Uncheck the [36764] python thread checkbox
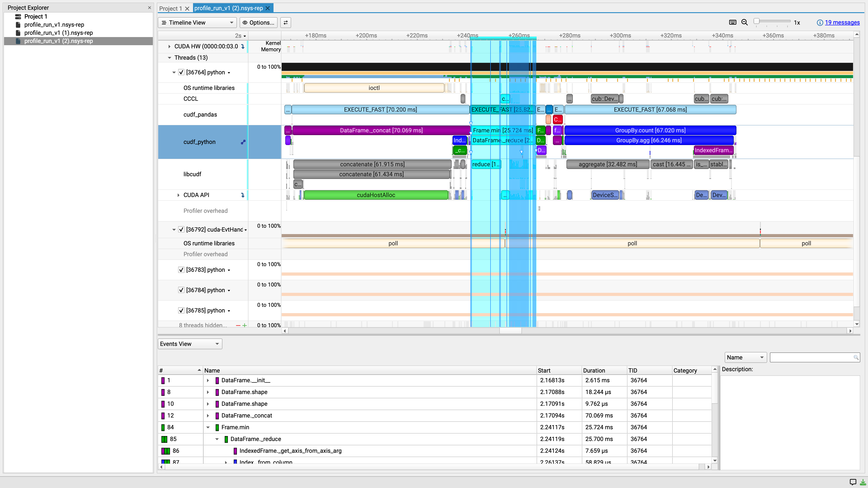The image size is (868, 488). (181, 72)
